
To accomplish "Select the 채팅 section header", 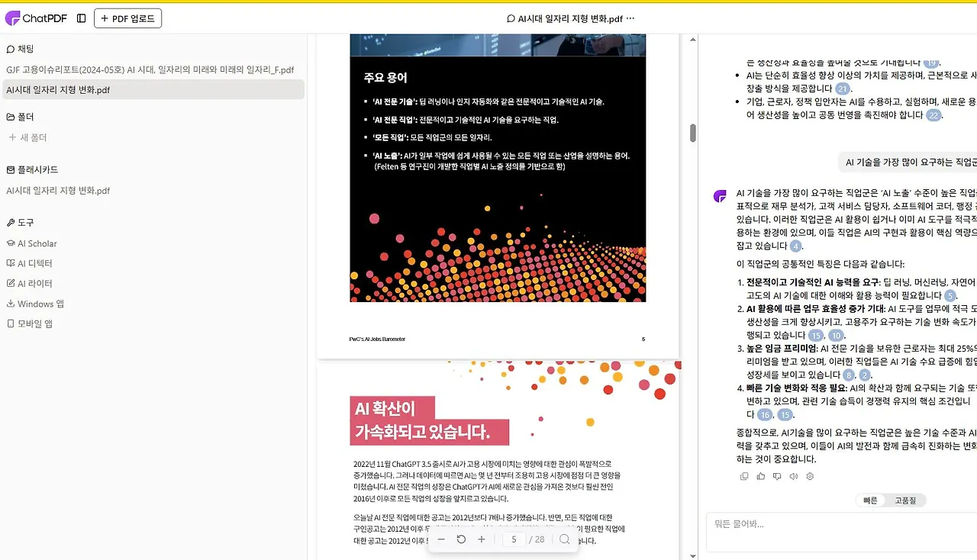I will click(x=20, y=49).
